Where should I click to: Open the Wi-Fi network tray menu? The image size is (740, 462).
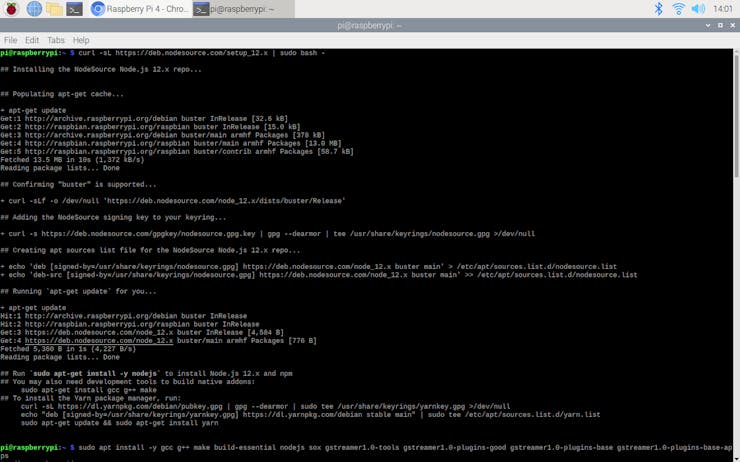click(679, 8)
